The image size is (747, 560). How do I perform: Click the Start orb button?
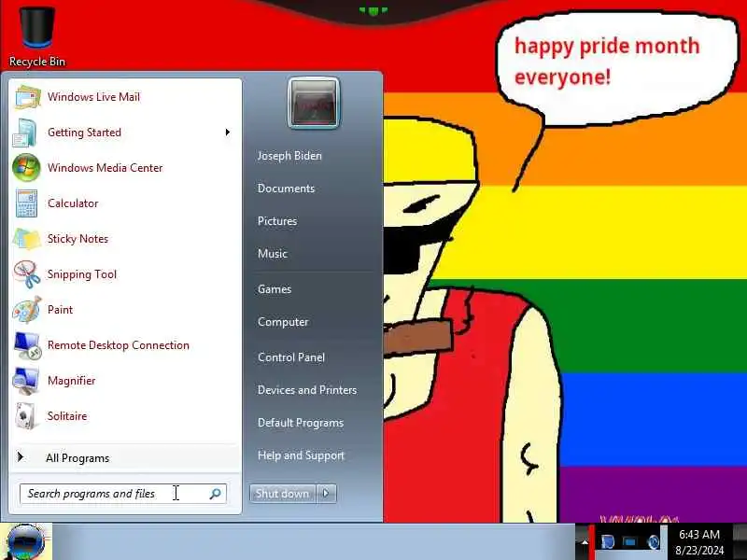pyautogui.click(x=26, y=541)
